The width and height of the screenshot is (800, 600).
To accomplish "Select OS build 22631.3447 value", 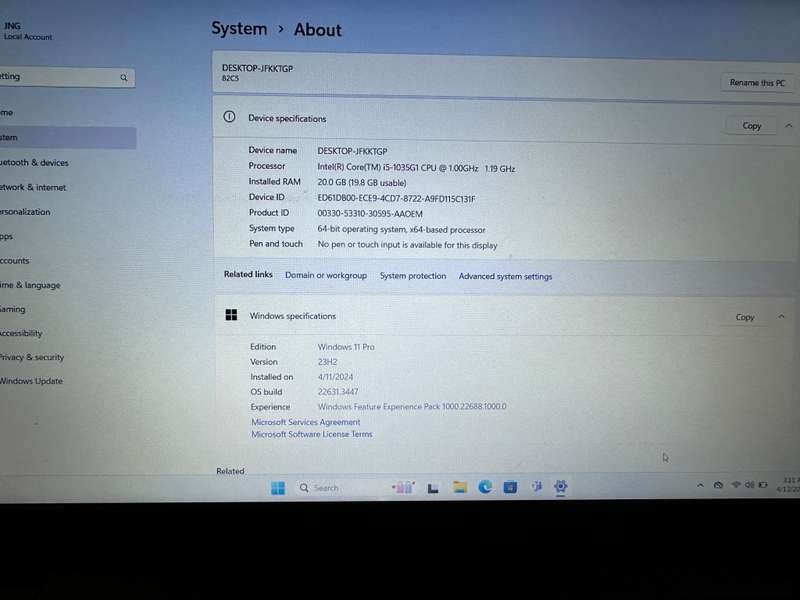I will pos(338,392).
